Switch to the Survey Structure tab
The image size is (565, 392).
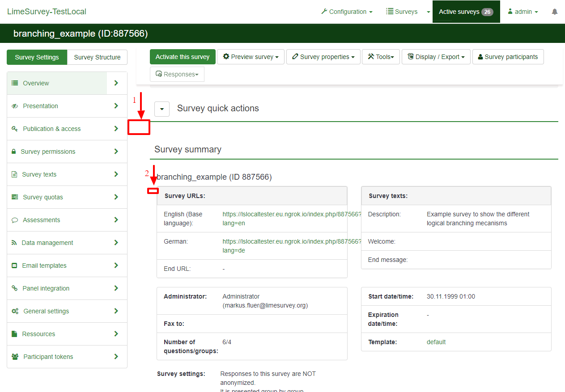coord(97,57)
